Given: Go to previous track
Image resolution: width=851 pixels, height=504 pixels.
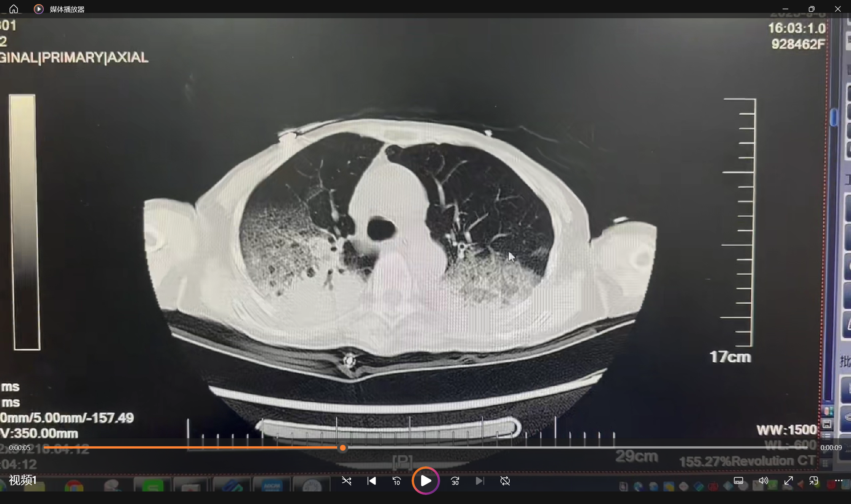Looking at the screenshot, I should tap(371, 481).
